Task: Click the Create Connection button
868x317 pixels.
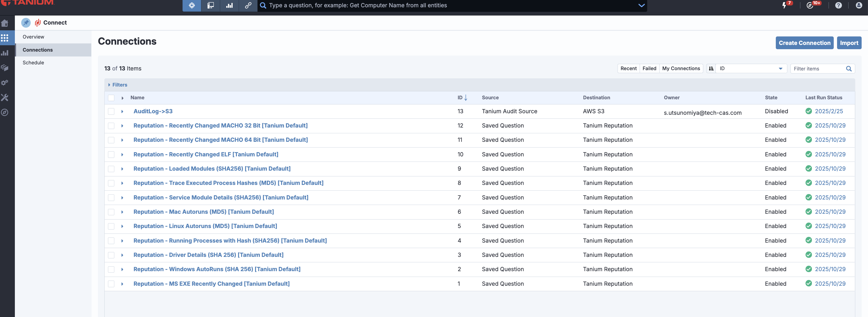Action: coord(804,43)
